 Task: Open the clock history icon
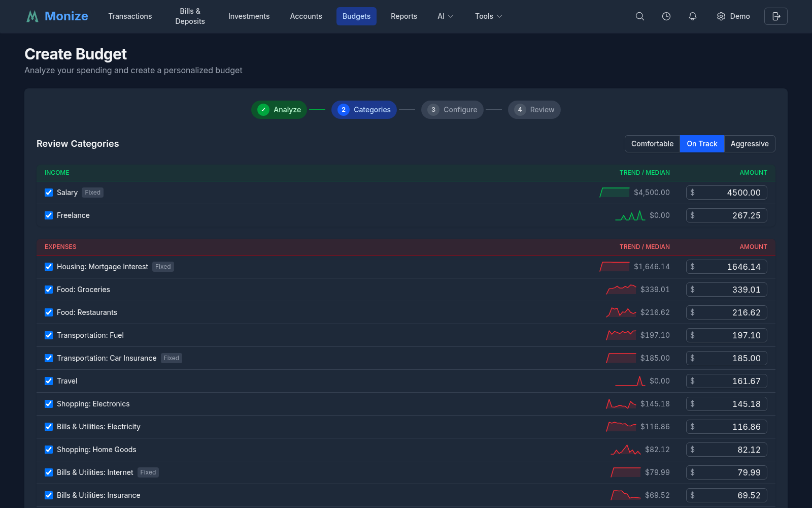click(x=666, y=16)
